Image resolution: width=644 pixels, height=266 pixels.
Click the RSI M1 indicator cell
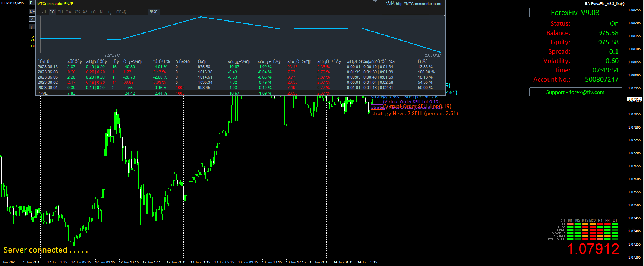point(570,224)
